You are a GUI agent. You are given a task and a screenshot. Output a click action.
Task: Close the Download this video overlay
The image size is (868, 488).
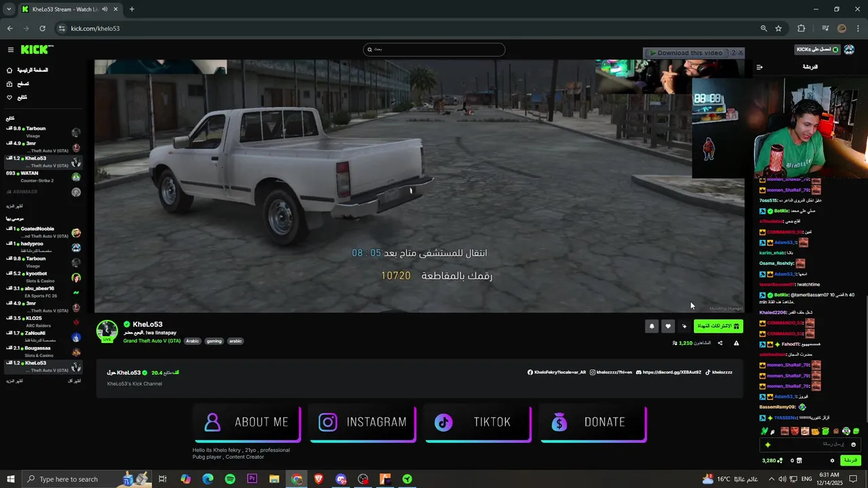pyautogui.click(x=741, y=52)
